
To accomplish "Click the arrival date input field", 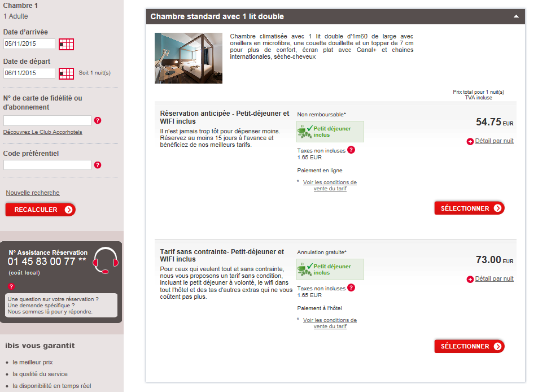I will click(x=29, y=44).
